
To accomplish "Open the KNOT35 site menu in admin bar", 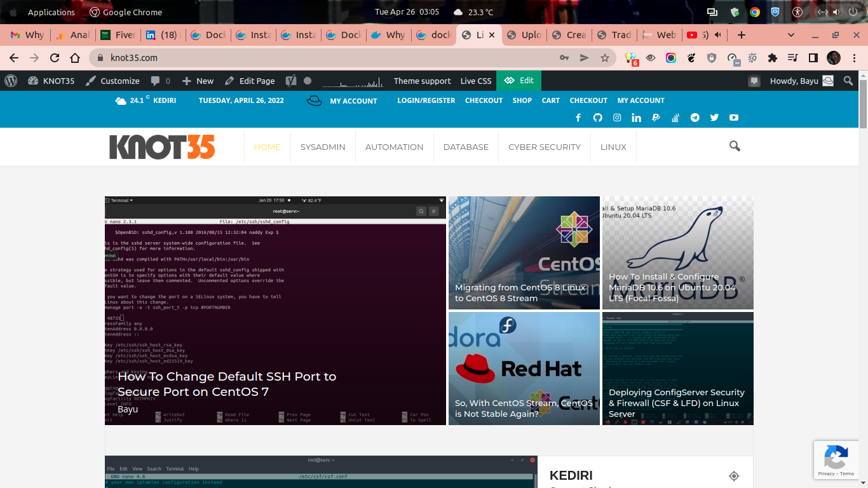I will click(51, 81).
